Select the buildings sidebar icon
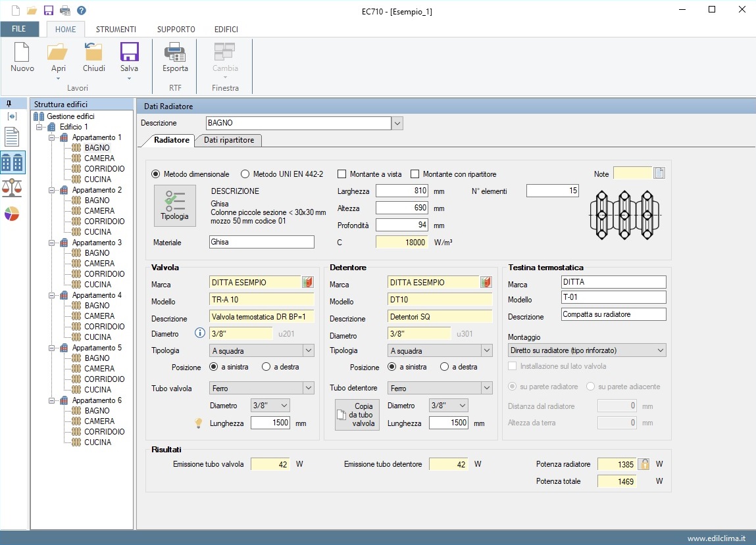The height and width of the screenshot is (545, 756). (13, 162)
